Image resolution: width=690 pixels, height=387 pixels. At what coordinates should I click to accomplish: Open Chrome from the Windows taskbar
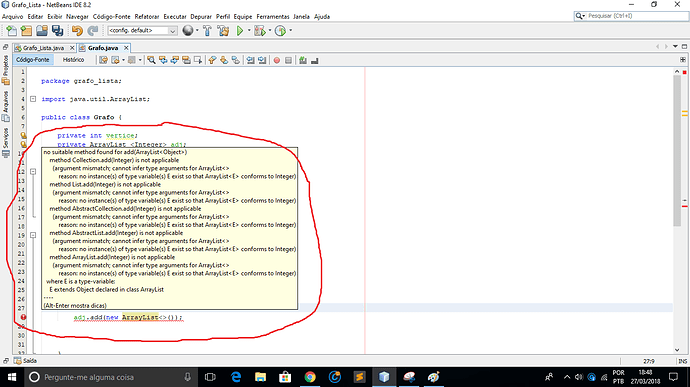310,377
